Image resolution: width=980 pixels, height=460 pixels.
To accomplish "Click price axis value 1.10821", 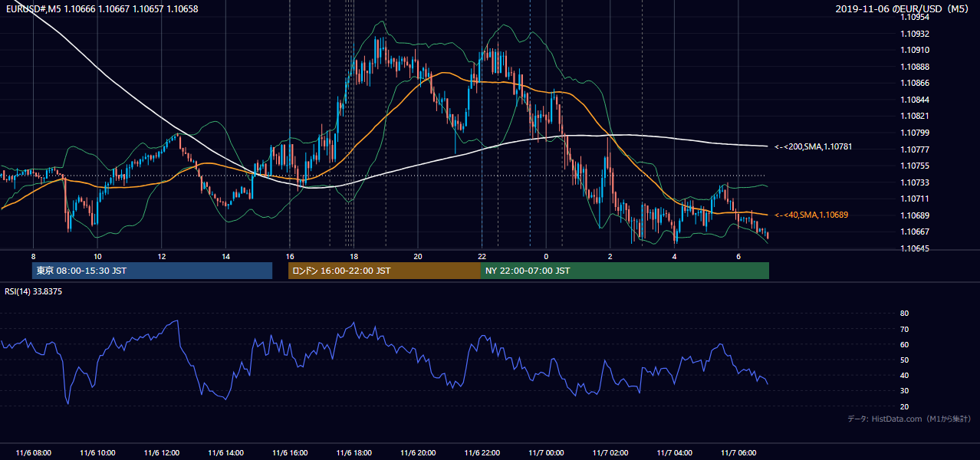I will 914,116.
